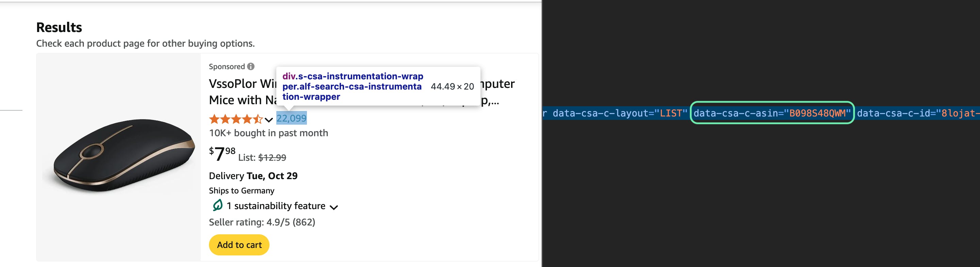Click the Delivery Tue, Oct 29 text
The width and height of the screenshot is (980, 267).
253,176
